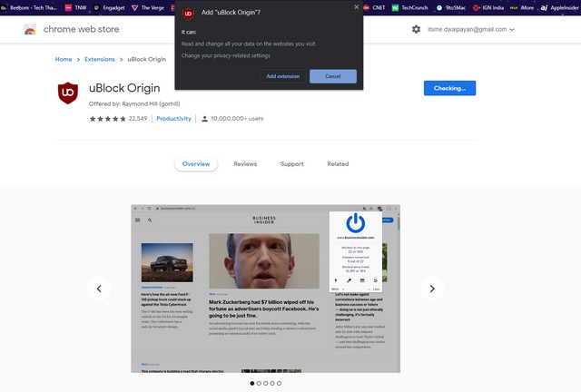Open the Engadget bookmark
581x392 pixels.
(109, 7)
